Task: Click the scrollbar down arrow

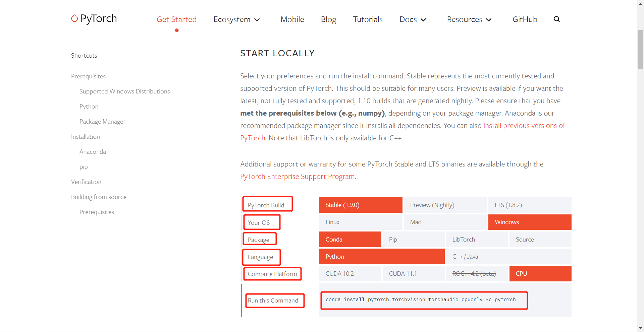Action: click(640, 328)
